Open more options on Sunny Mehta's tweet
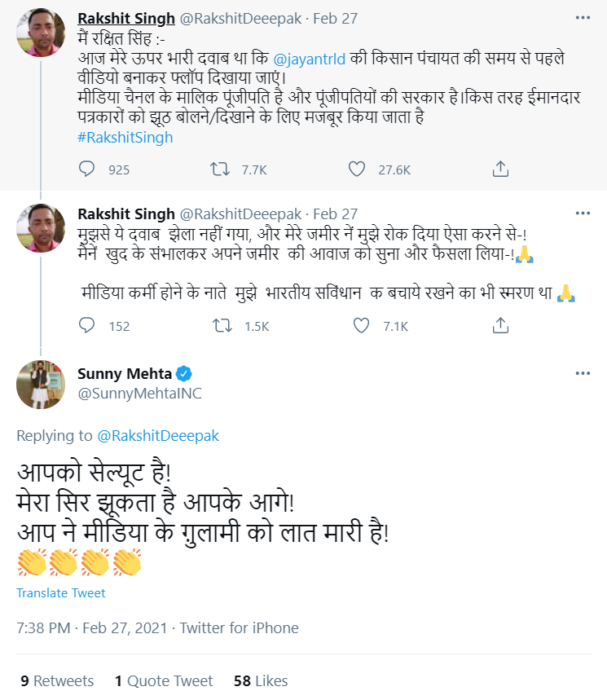607x700 pixels. pyautogui.click(x=583, y=373)
